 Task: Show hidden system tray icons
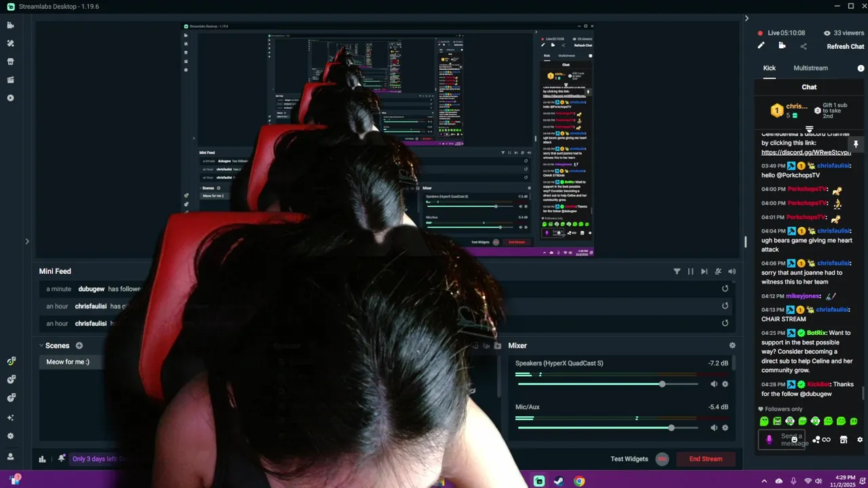tap(764, 481)
